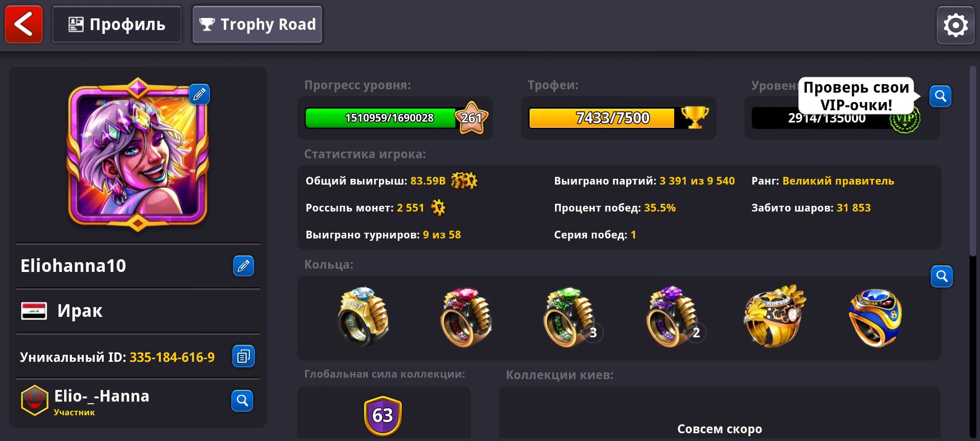
Task: Copy the unique ID with copy icon
Action: (x=243, y=356)
